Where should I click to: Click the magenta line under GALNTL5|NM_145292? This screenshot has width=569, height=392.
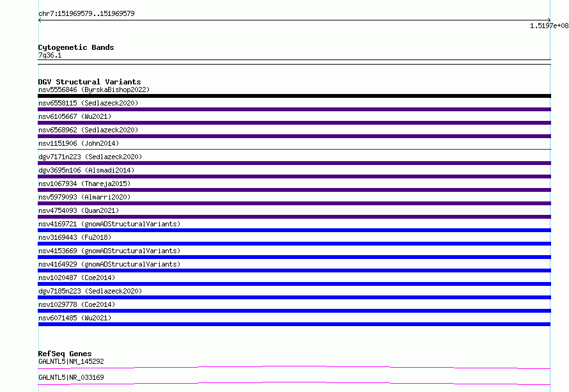[x=294, y=367]
